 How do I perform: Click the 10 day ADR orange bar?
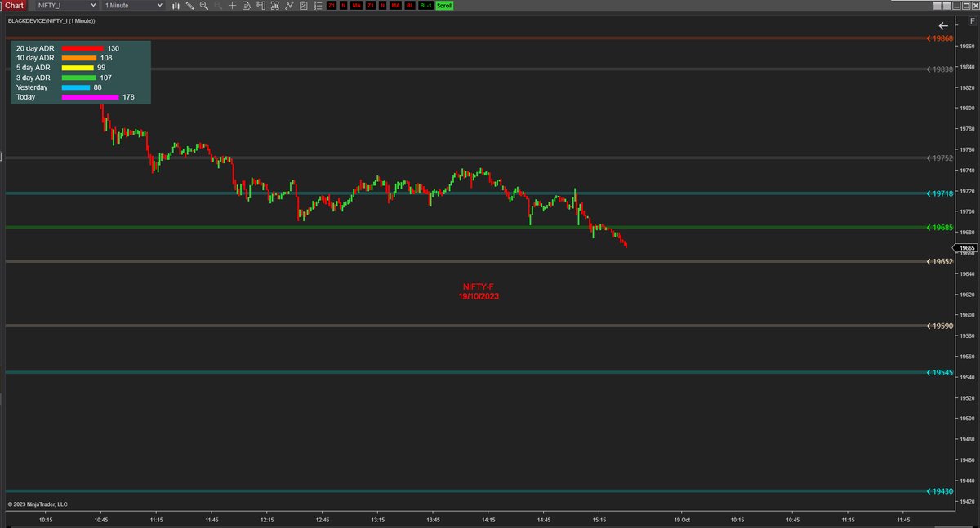79,58
